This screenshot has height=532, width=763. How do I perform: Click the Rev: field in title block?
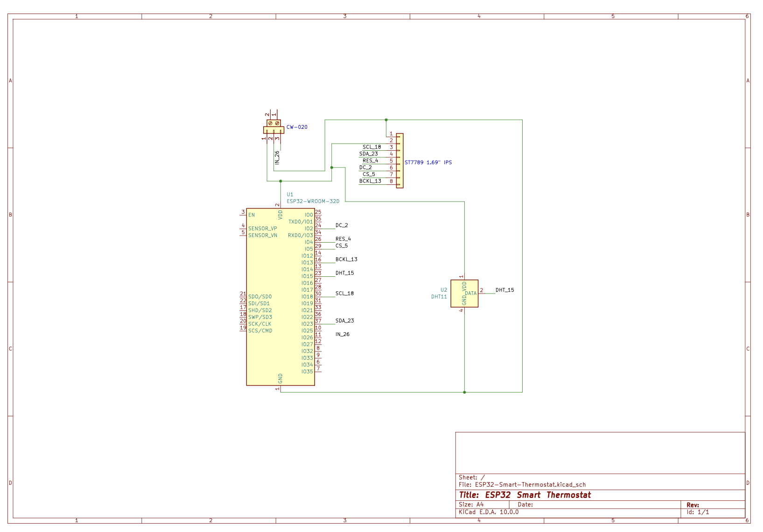click(x=693, y=505)
